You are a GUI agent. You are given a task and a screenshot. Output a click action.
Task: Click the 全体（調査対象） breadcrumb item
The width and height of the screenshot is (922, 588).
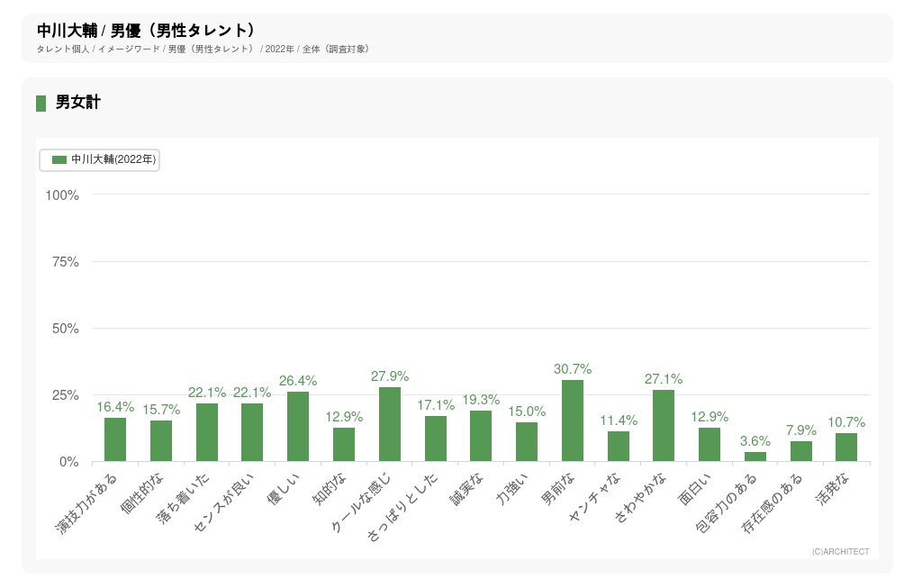tap(336, 49)
